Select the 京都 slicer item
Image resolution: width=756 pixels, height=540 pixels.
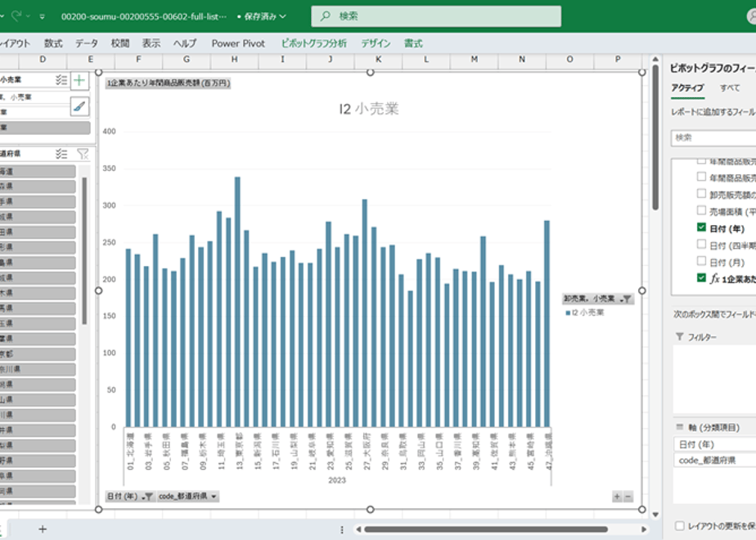(38, 354)
